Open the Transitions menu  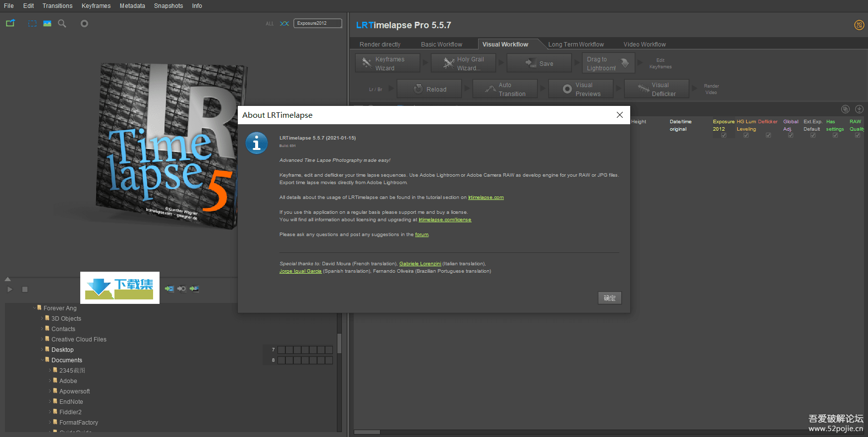coord(57,6)
